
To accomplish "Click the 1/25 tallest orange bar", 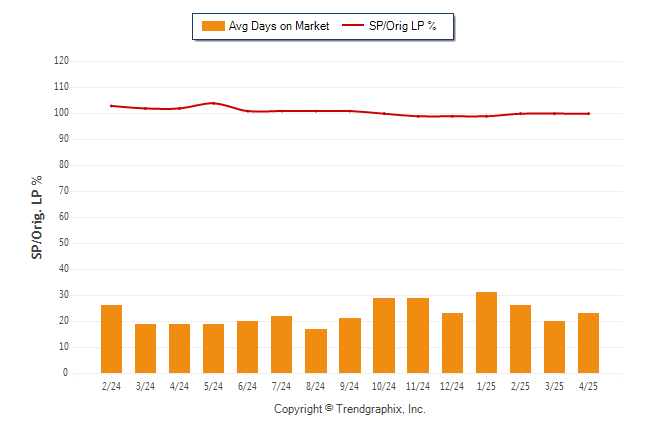I will [x=486, y=333].
